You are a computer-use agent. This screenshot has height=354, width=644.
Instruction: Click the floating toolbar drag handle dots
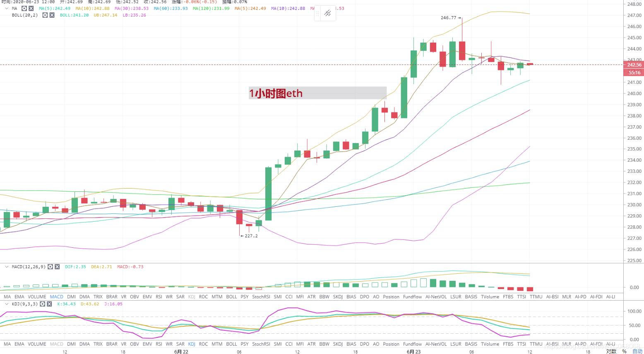click(x=317, y=13)
